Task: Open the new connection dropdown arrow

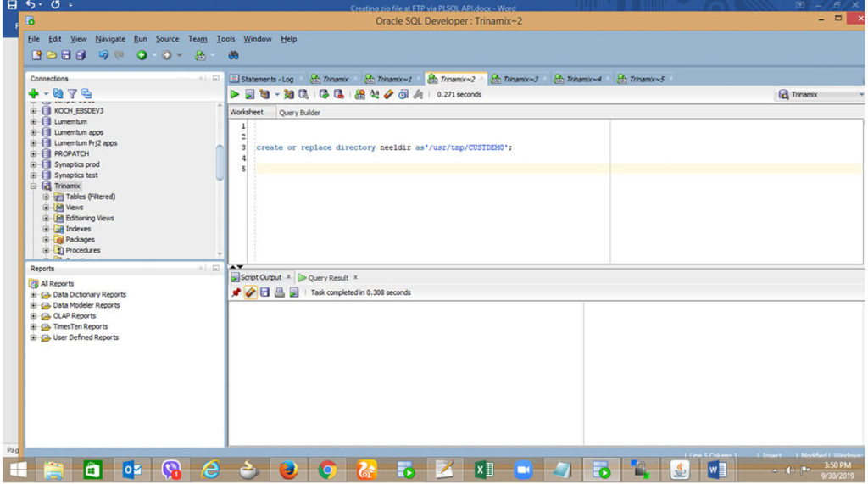Action: [x=46, y=93]
